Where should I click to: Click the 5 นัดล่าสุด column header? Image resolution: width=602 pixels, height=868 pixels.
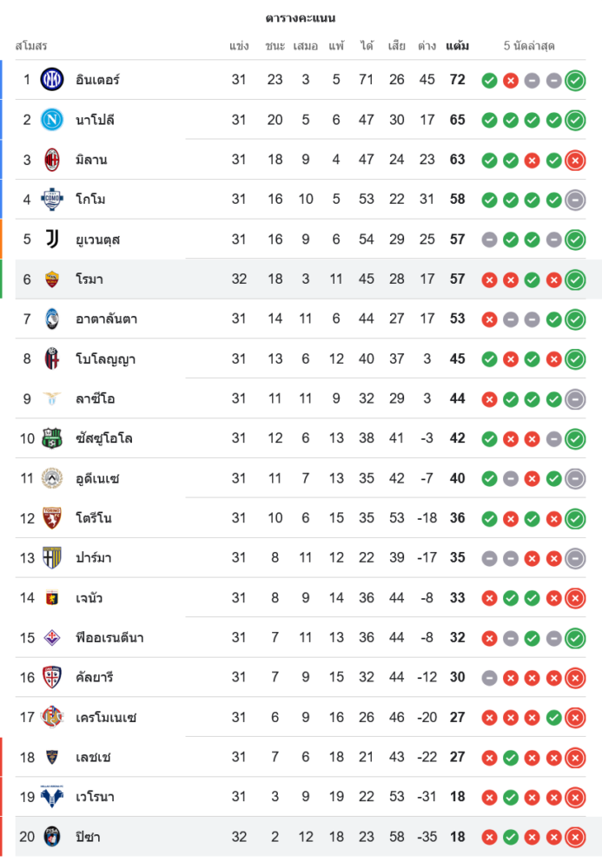pyautogui.click(x=529, y=46)
